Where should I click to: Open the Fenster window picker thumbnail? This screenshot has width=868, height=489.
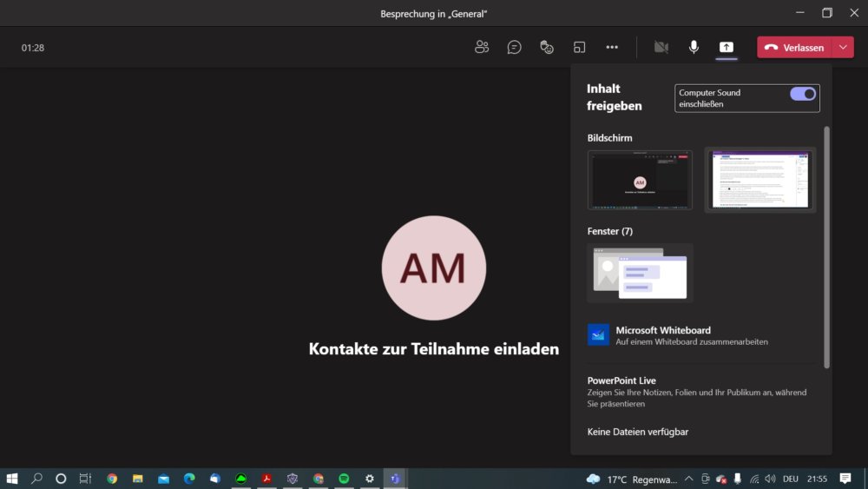pos(640,273)
